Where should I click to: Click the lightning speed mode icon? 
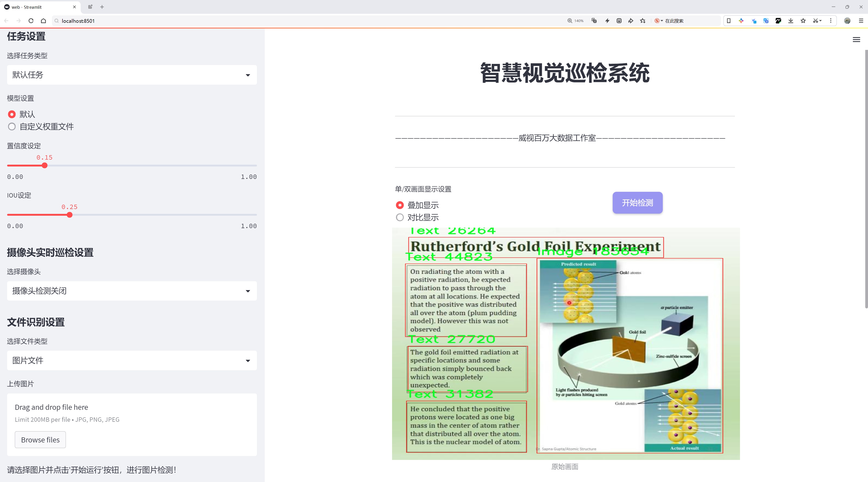coord(607,20)
